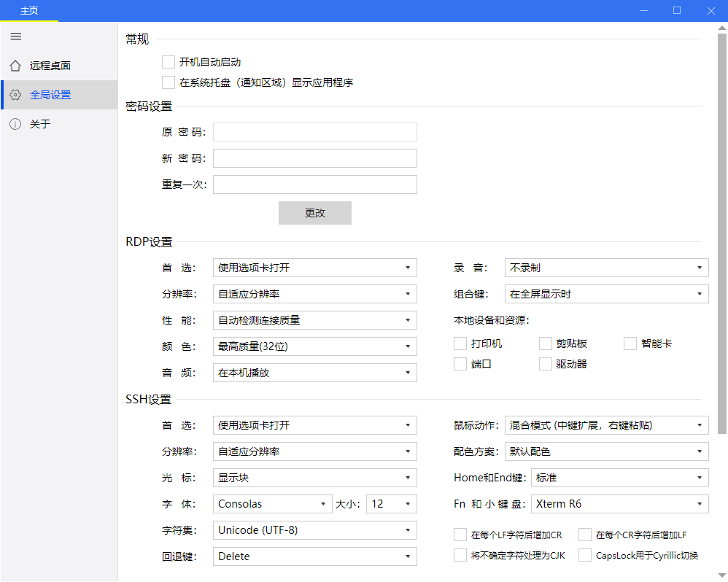This screenshot has width=728, height=582.
Task: Focus the 原密码 input field
Action: (315, 132)
